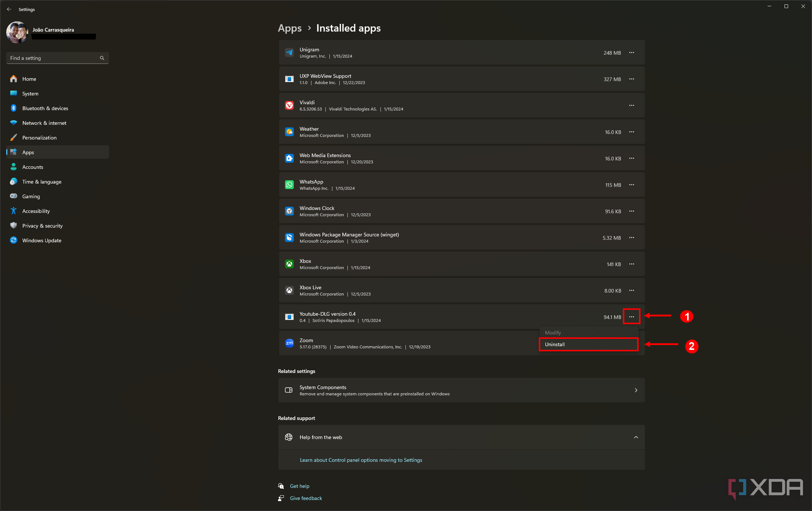Click the Xbox Live app icon
Image resolution: width=812 pixels, height=511 pixels.
tap(289, 291)
